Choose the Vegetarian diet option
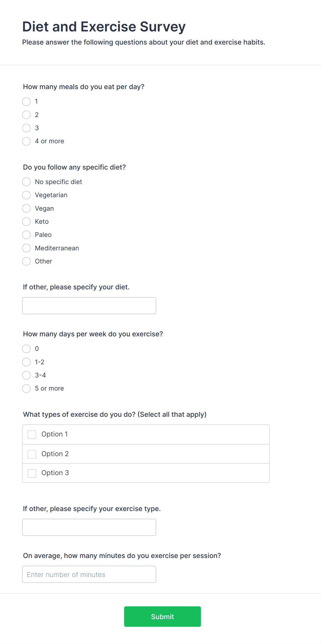Screen dimensions: 321x644 (27, 195)
